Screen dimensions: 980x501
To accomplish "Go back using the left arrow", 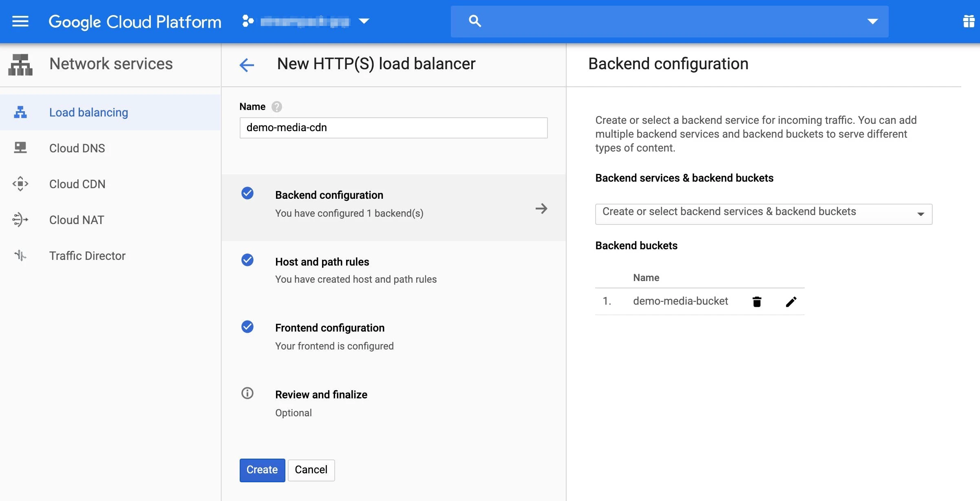I will [x=247, y=65].
